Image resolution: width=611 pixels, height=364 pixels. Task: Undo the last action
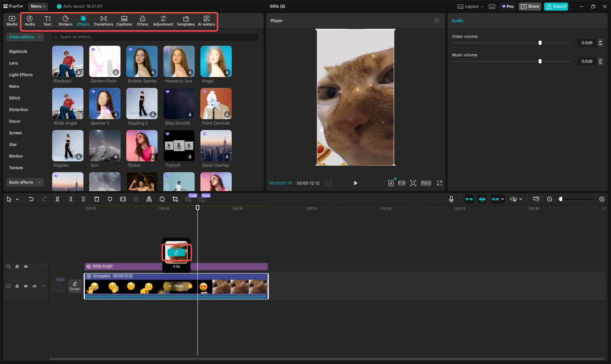31,199
